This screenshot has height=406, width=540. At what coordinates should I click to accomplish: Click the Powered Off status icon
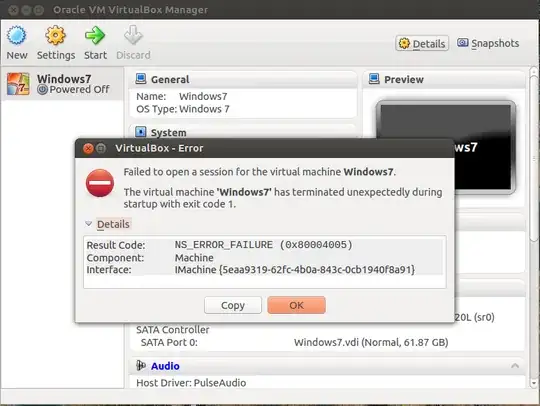[x=42, y=90]
